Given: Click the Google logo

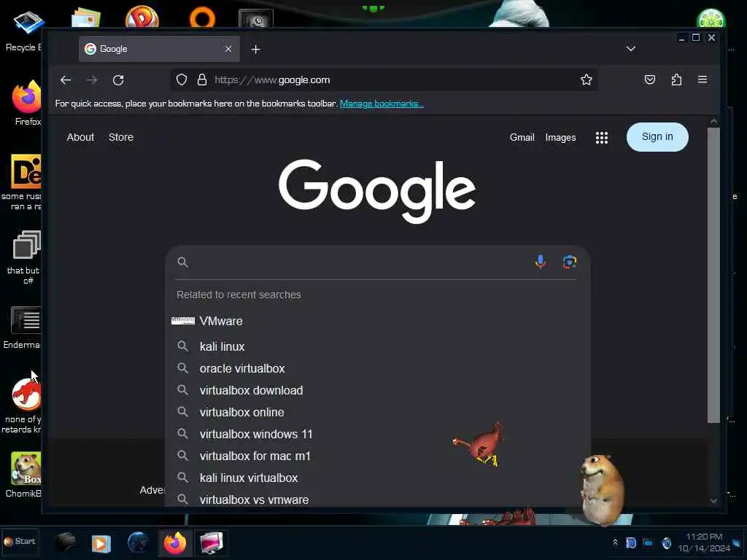Looking at the screenshot, I should 377,190.
